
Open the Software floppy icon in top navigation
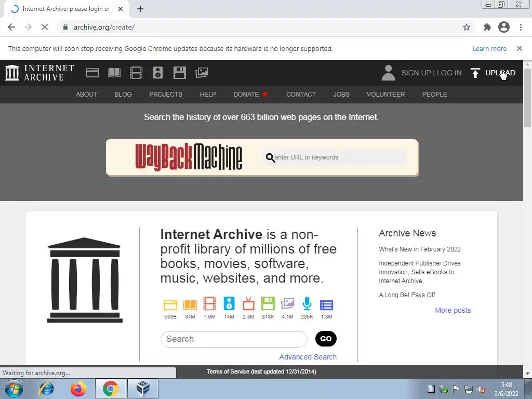[179, 73]
